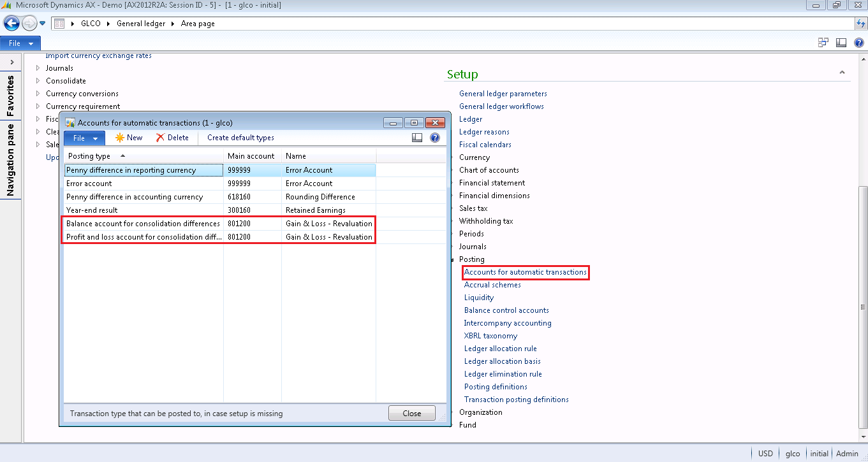Expand the collapsed navigation pane chevron
The image size is (868, 462).
(11, 62)
